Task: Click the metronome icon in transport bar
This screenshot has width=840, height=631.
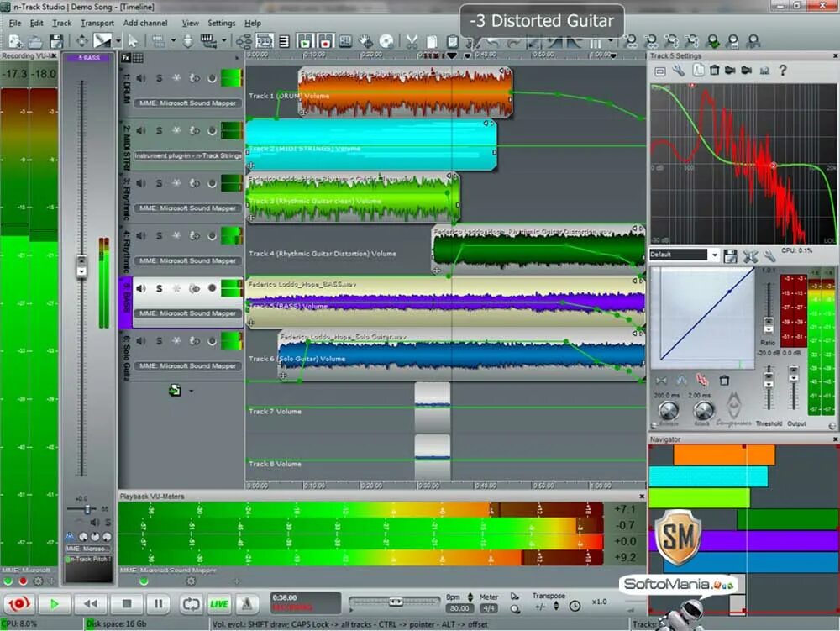Action: (246, 603)
